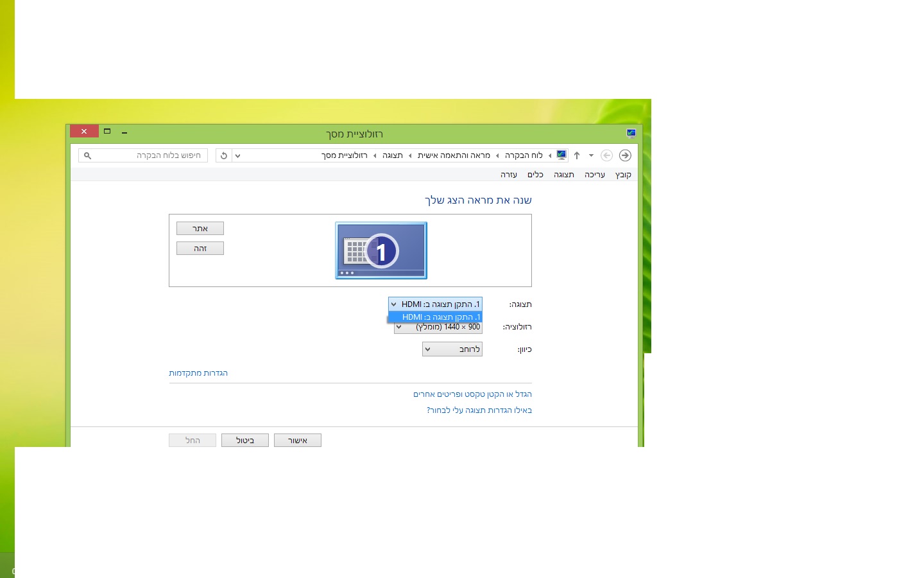Select highlighted HDMI display option in the list
The width and height of the screenshot is (924, 578).
click(x=435, y=317)
